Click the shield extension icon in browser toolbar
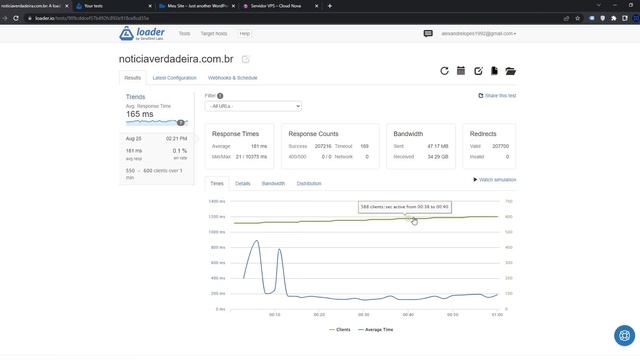Screen dimensions: 640x360 602,18
